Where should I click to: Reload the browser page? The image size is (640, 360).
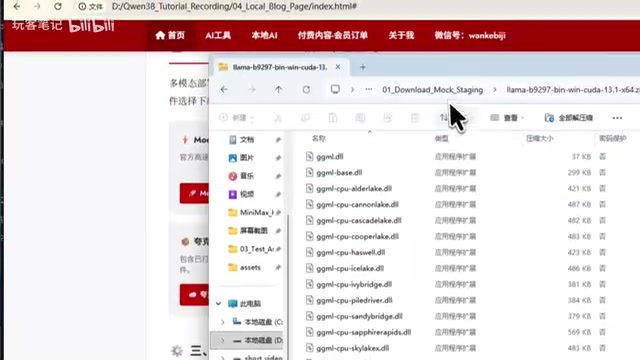[58, 7]
